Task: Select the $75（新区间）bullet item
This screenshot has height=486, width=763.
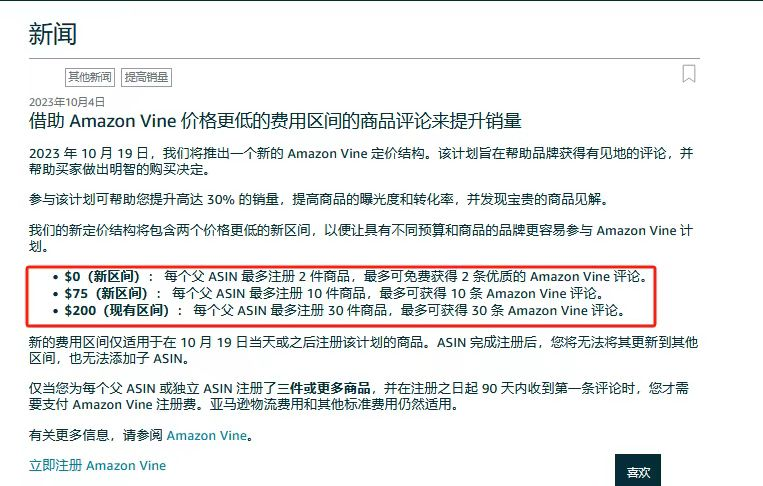Action: (329, 293)
